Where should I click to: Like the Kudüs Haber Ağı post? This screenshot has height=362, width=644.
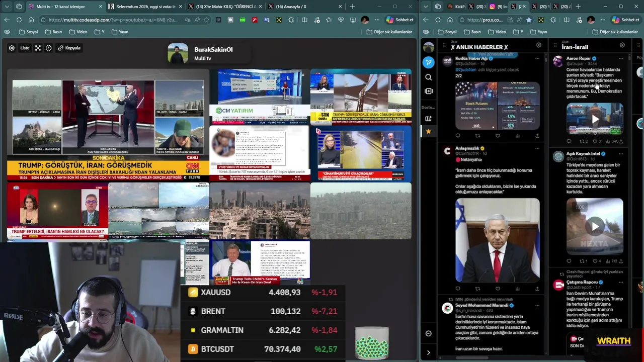(498, 136)
